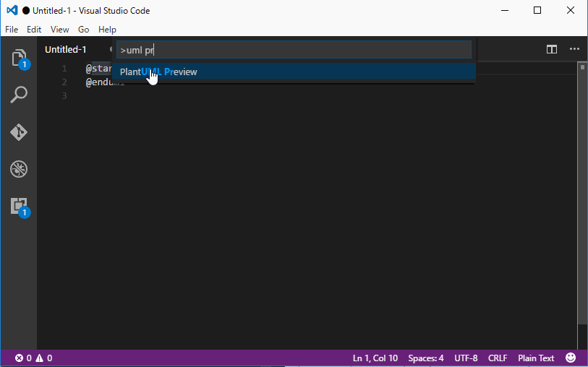588x367 pixels.
Task: Open the Extensions view icon
Action: pos(19,207)
